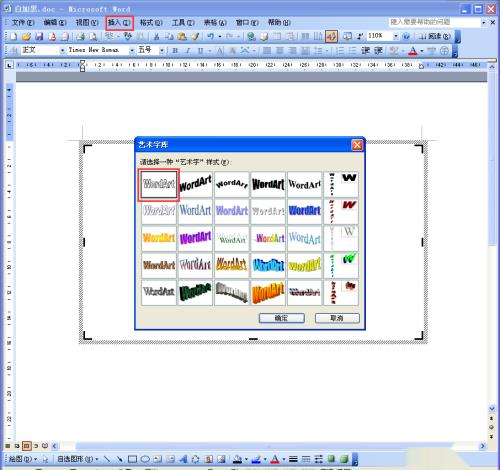This screenshot has height=470, width=500.
Task: Click the Insert Diagram icon in drawing toolbar
Action: pyautogui.click(x=196, y=459)
